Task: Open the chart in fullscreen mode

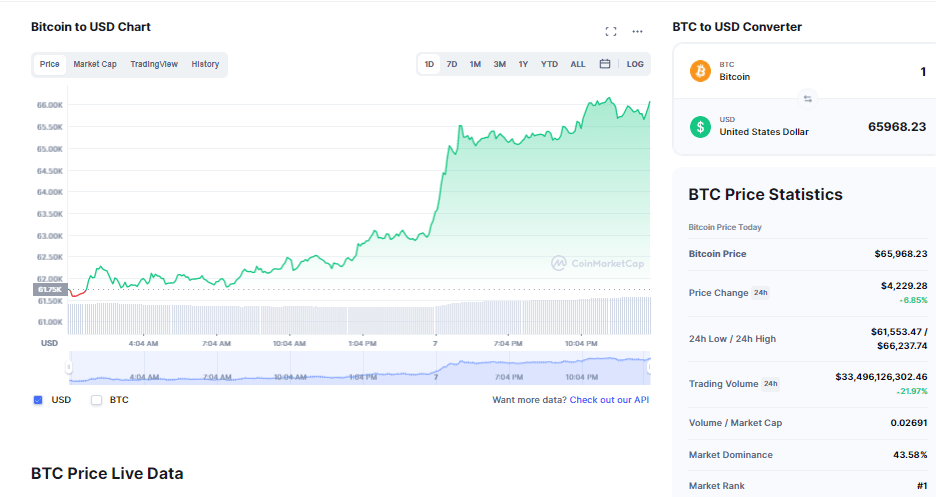Action: click(x=611, y=32)
